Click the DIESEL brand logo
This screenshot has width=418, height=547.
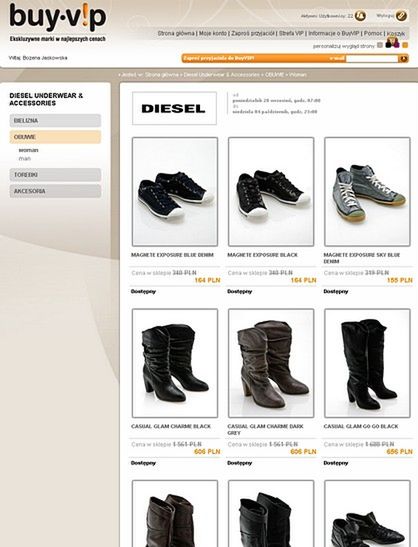[x=174, y=108]
